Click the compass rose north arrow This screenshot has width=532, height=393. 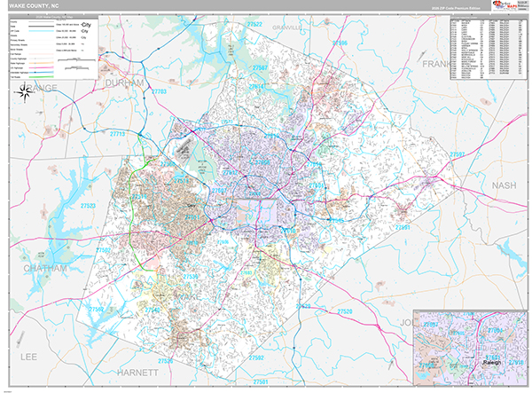point(25,93)
